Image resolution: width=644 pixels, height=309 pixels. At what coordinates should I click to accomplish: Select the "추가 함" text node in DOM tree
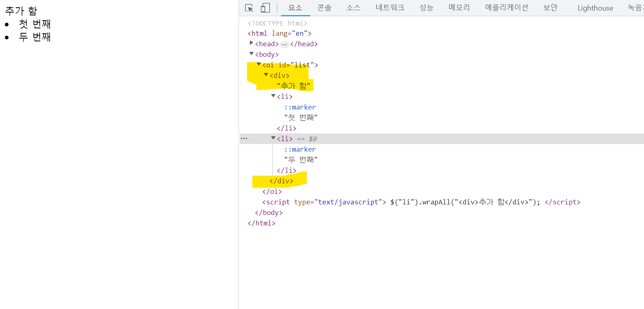coord(294,86)
